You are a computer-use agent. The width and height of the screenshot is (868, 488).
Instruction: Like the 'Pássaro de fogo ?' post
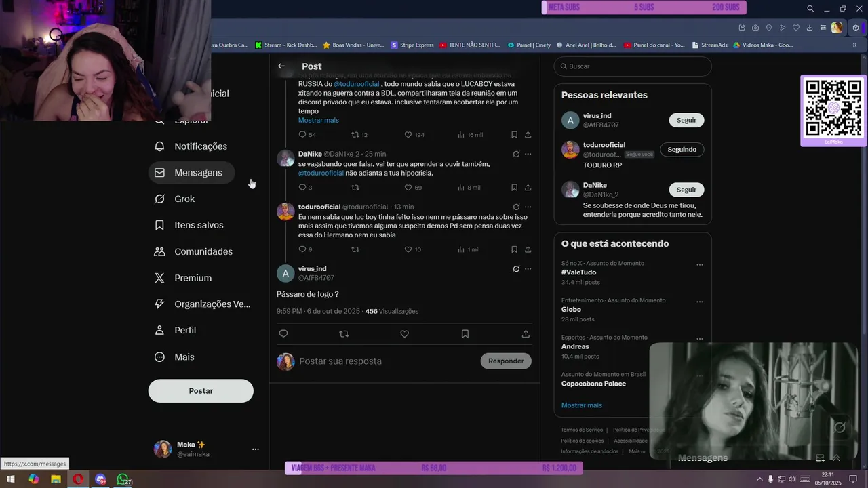click(x=404, y=334)
